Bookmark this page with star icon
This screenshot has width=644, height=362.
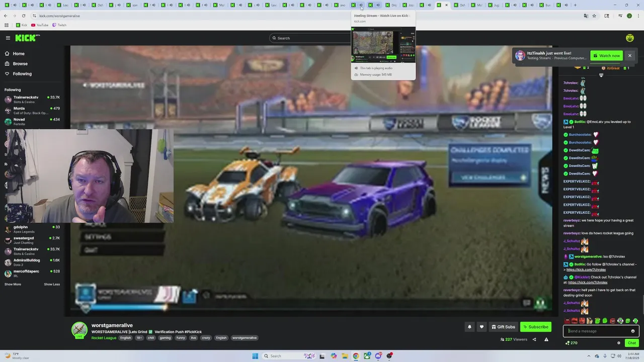click(594, 16)
